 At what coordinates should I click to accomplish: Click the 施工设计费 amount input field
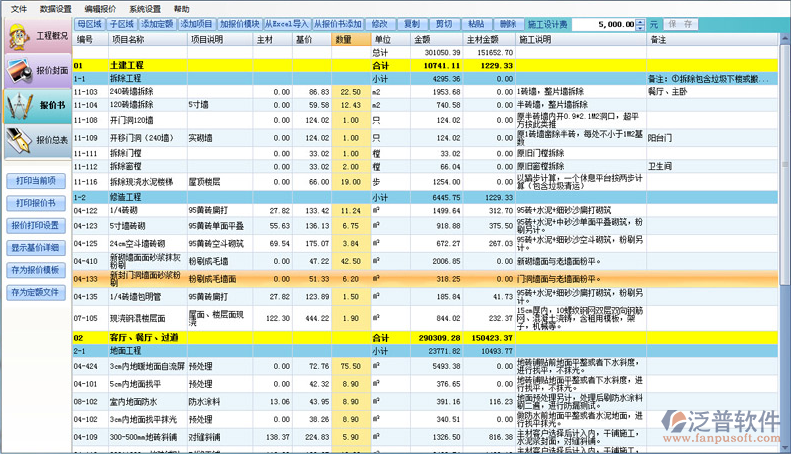pyautogui.click(x=605, y=23)
